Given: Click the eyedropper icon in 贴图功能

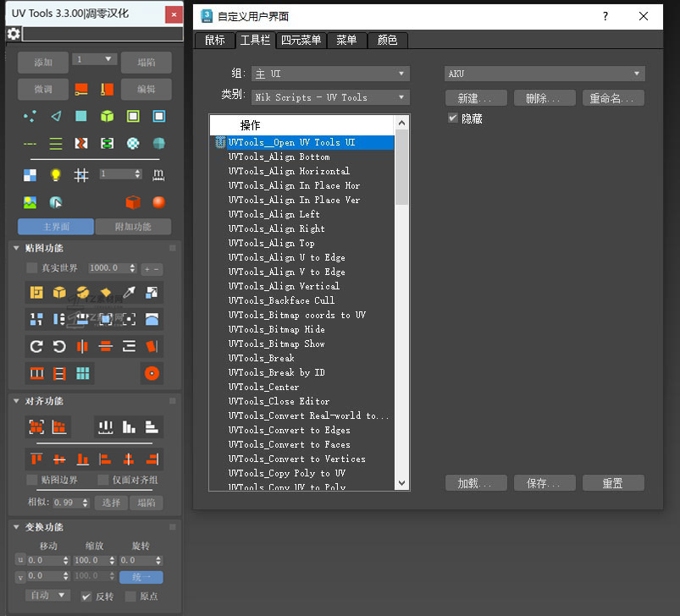Looking at the screenshot, I should [130, 293].
